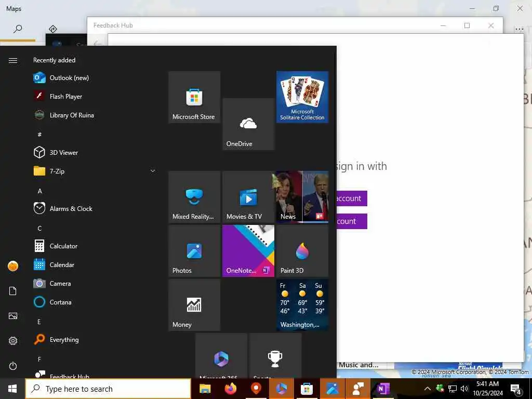The height and width of the screenshot is (399, 532).
Task: Select the # section header
Action: tap(39, 135)
